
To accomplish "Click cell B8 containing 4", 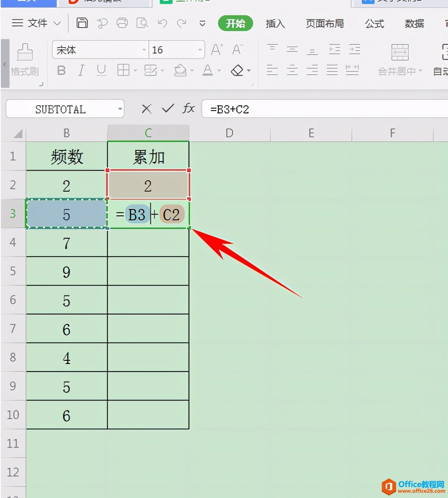I will click(67, 357).
